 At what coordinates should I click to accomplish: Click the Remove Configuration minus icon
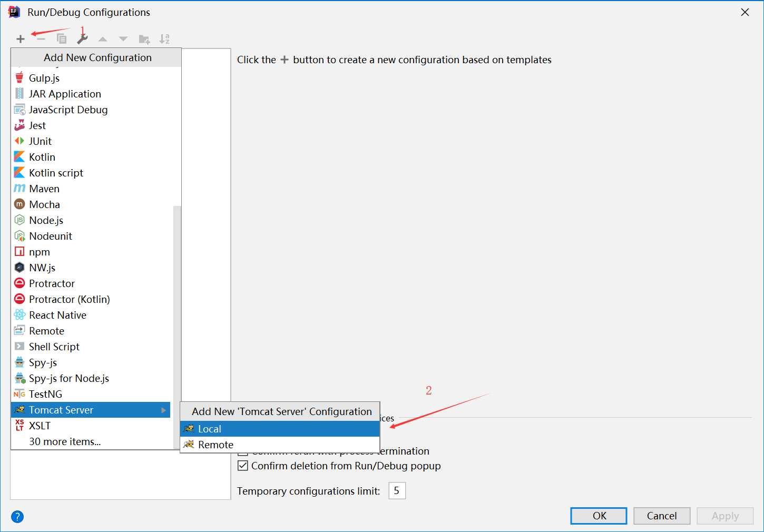pos(41,39)
